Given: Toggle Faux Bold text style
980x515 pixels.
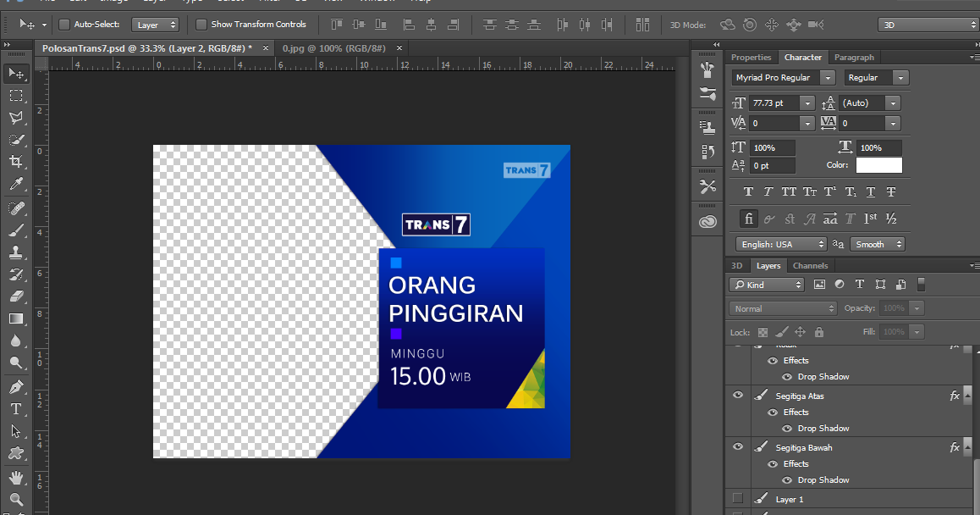Looking at the screenshot, I should (748, 192).
